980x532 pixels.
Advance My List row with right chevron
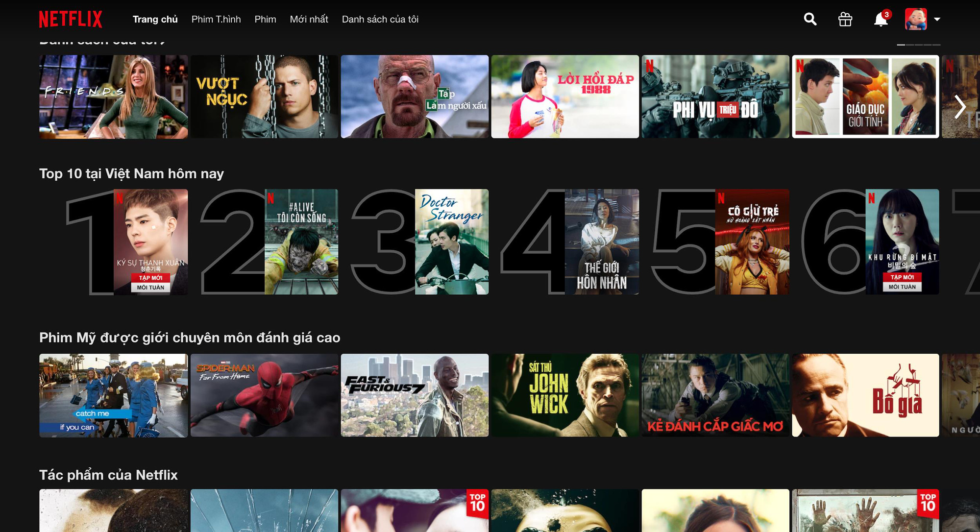pyautogui.click(x=960, y=107)
